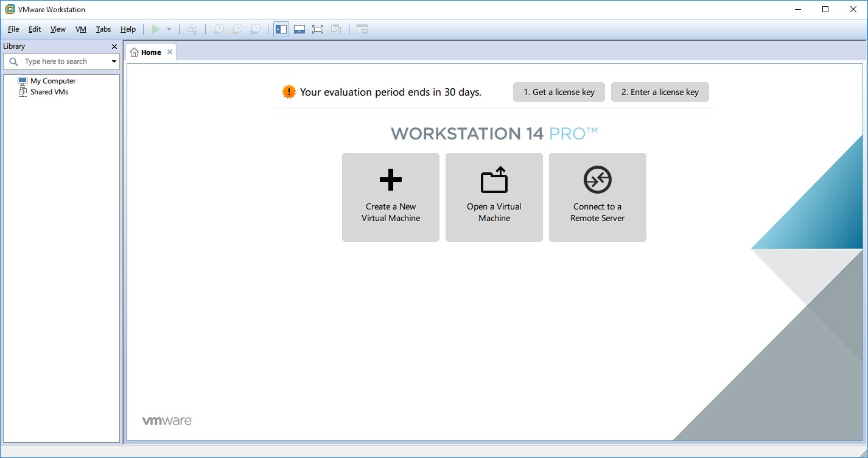This screenshot has height=458, width=868.
Task: Click the Take Snapshot icon
Action: pos(218,29)
